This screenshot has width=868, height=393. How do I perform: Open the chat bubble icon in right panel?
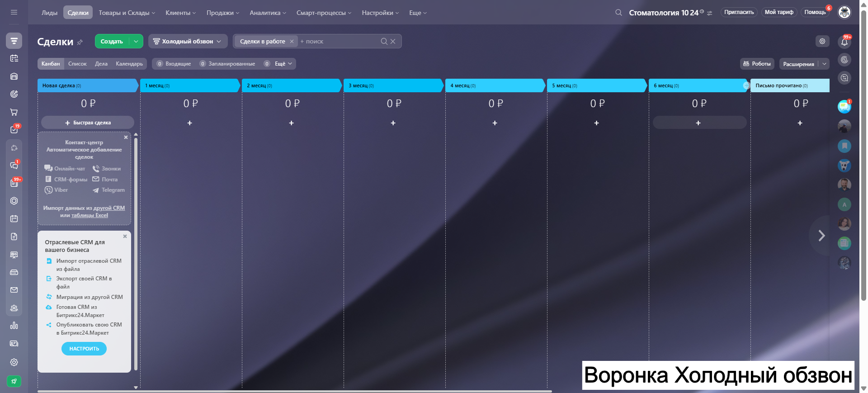(x=844, y=107)
